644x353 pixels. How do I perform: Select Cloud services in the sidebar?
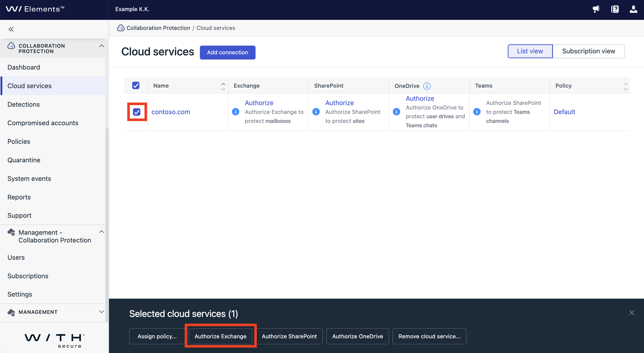53,86
